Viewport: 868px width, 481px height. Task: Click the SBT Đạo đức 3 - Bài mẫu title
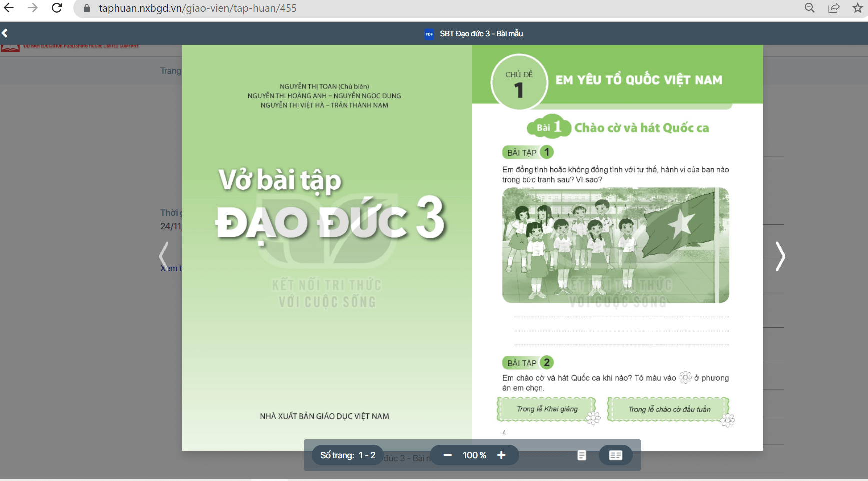481,34
